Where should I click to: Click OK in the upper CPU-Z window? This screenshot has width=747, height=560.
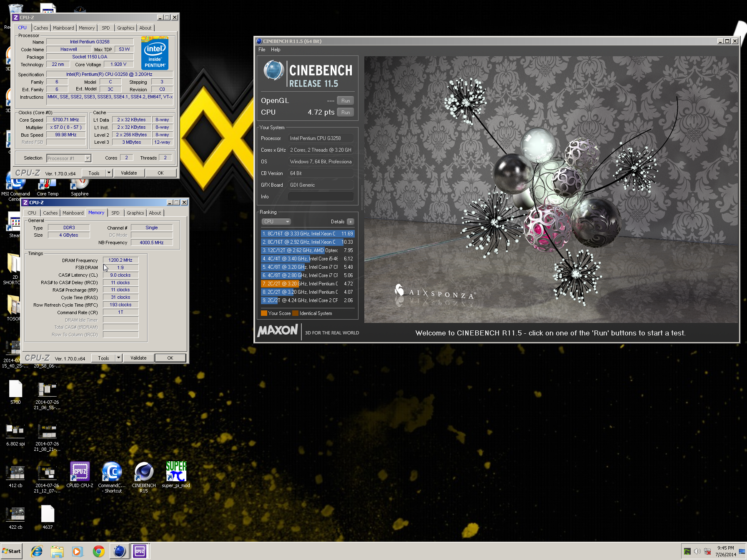click(x=160, y=173)
